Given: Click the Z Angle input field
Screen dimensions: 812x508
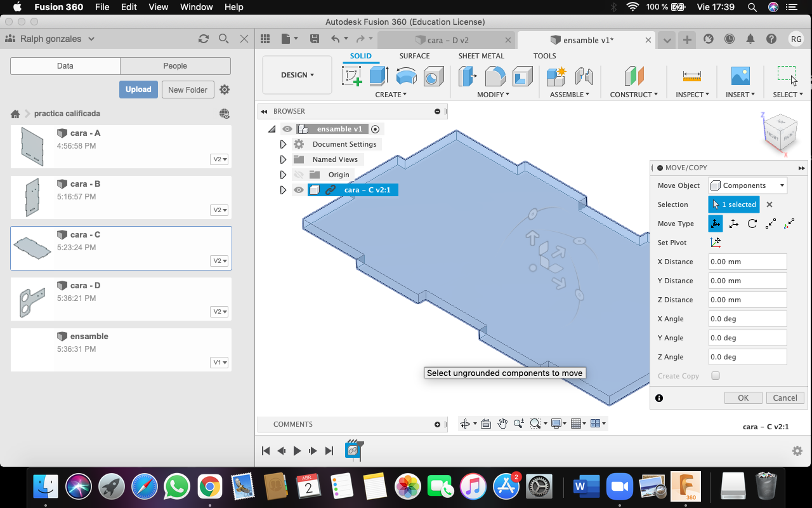Looking at the screenshot, I should [747, 357].
